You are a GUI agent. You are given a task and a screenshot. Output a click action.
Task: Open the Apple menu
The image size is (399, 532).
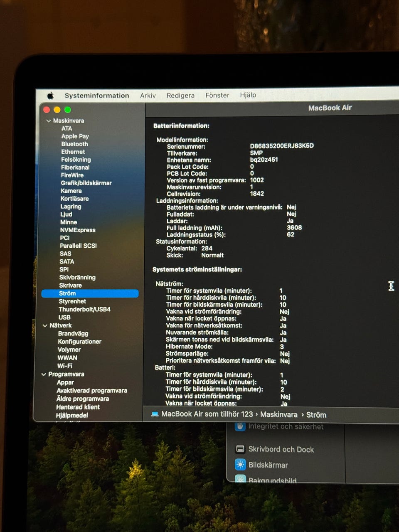51,96
